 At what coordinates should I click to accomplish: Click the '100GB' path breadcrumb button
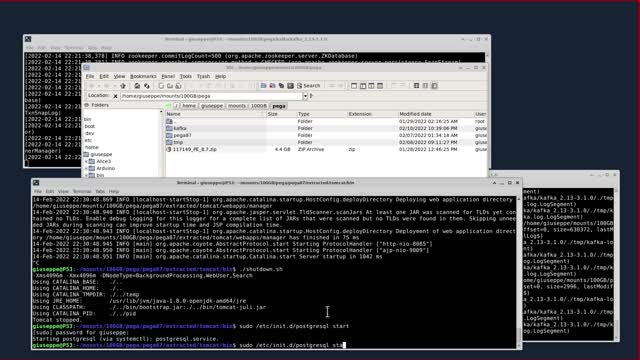(x=258, y=106)
